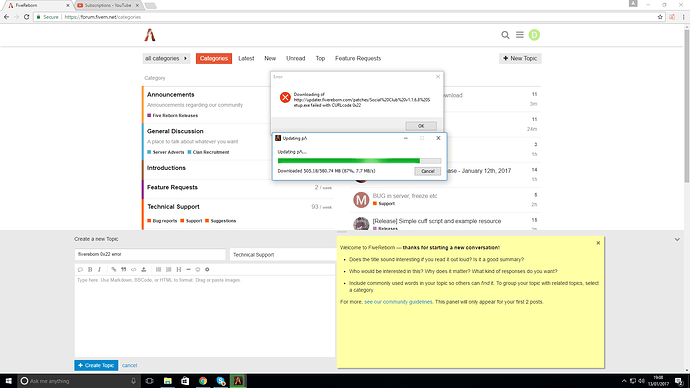Insert a hyperlink using the composer toolbar
Screen dimensions: 690x388
click(x=114, y=269)
